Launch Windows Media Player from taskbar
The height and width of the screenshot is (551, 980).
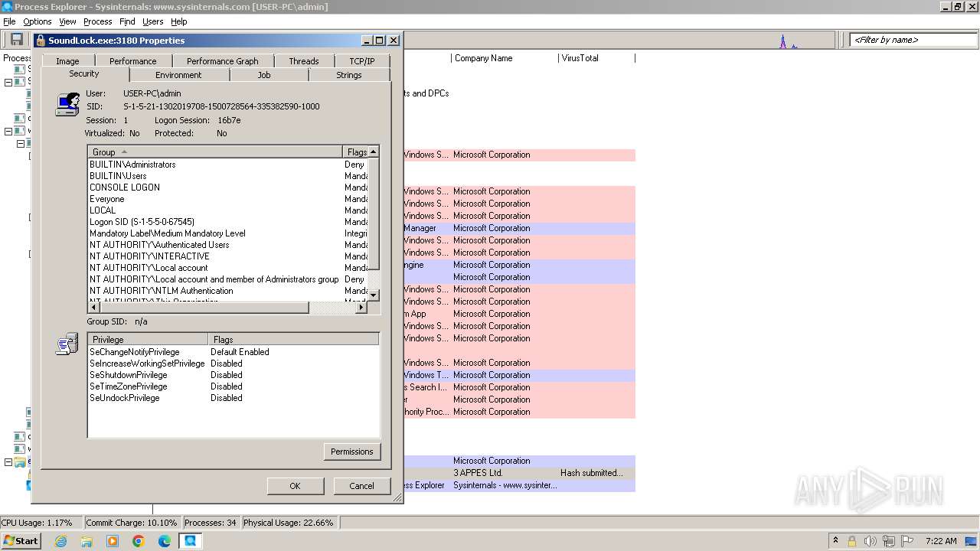click(x=113, y=541)
